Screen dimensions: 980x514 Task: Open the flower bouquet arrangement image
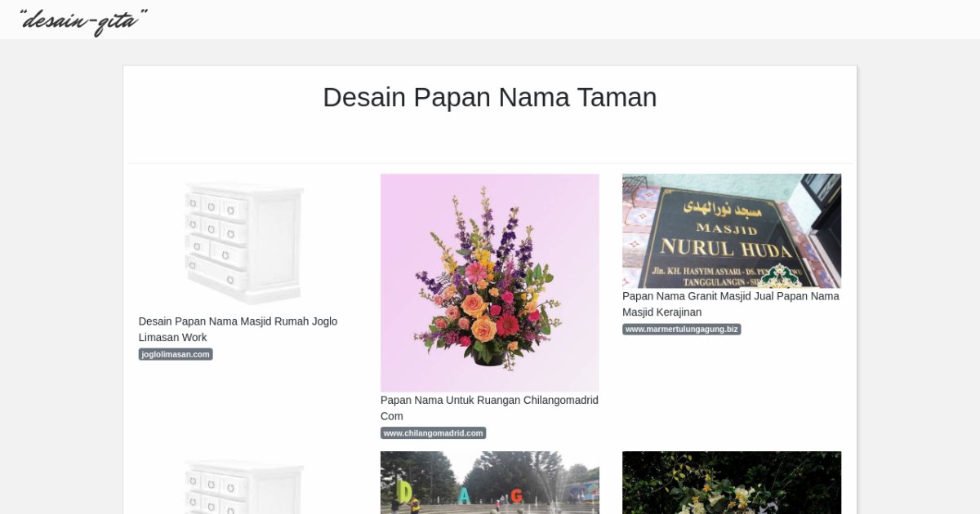pos(489,282)
